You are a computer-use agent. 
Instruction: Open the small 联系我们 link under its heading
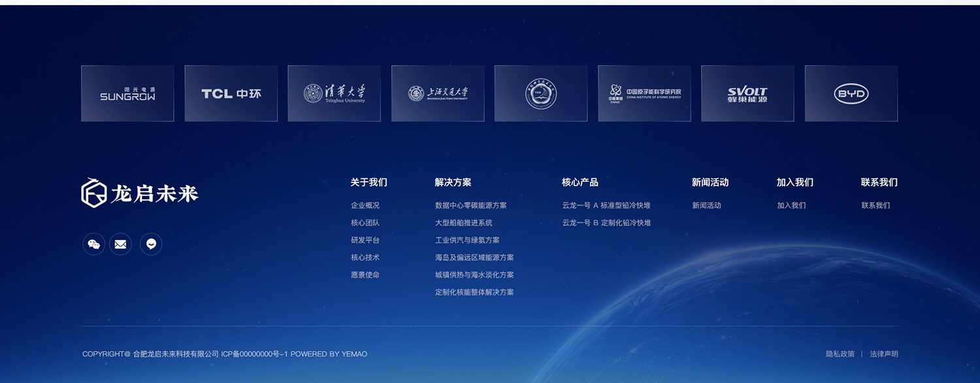tap(876, 205)
